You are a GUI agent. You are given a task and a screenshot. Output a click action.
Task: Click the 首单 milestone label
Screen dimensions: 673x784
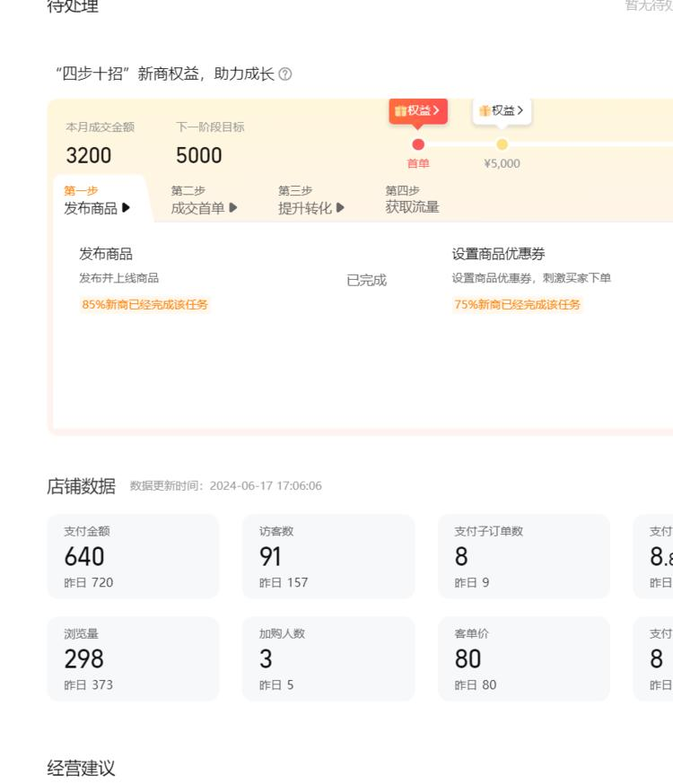(418, 163)
